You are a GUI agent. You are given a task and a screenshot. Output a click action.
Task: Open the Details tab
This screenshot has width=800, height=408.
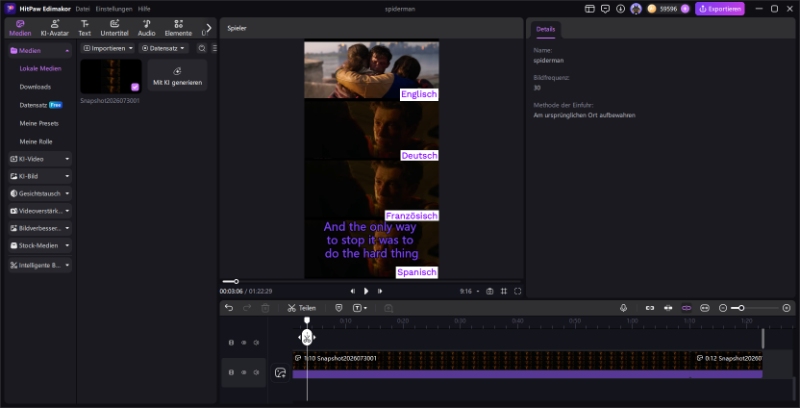point(545,30)
